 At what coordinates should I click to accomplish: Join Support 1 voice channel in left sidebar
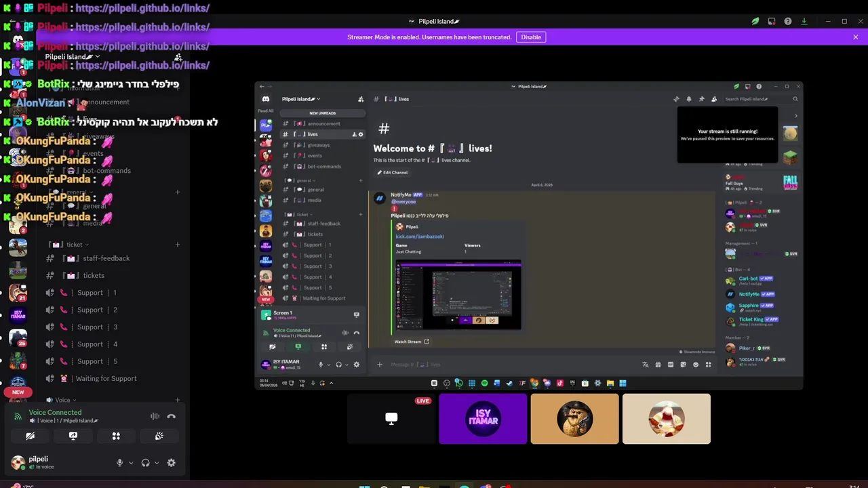click(x=112, y=293)
